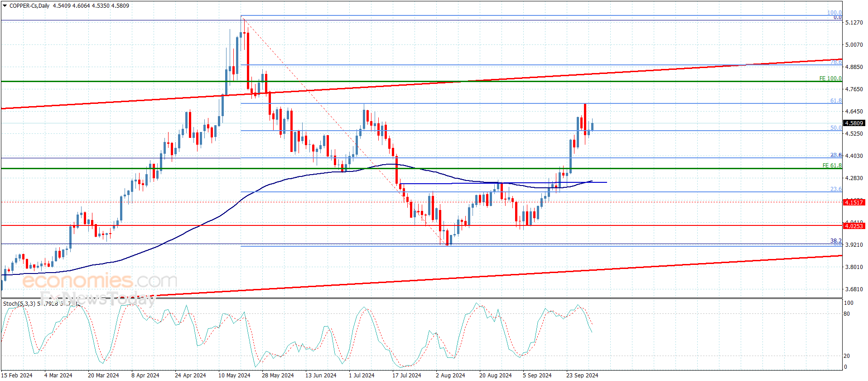The image size is (868, 381).
Task: Click the 78.6 Fibonacci level label
Action: pos(835,62)
